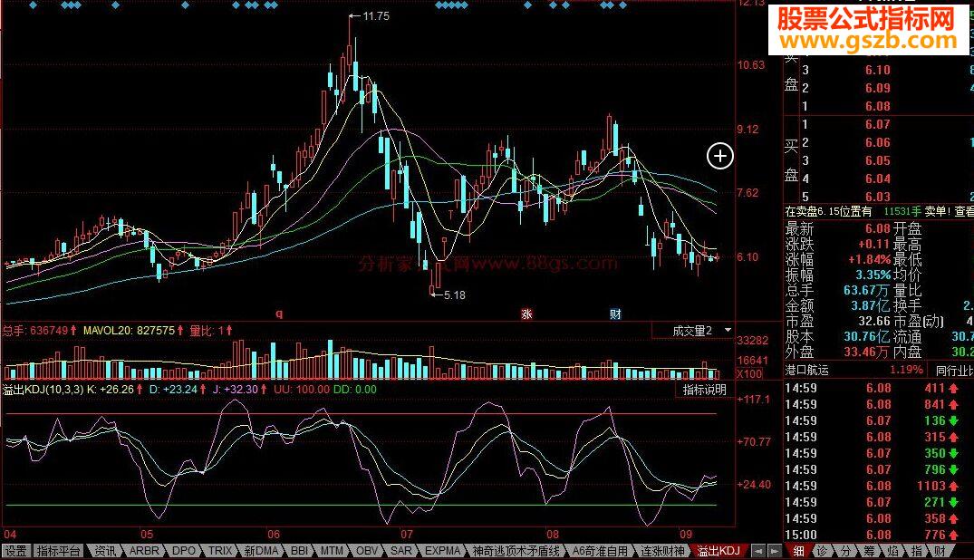
Task: Click the red q marker below chart
Action: click(x=279, y=314)
